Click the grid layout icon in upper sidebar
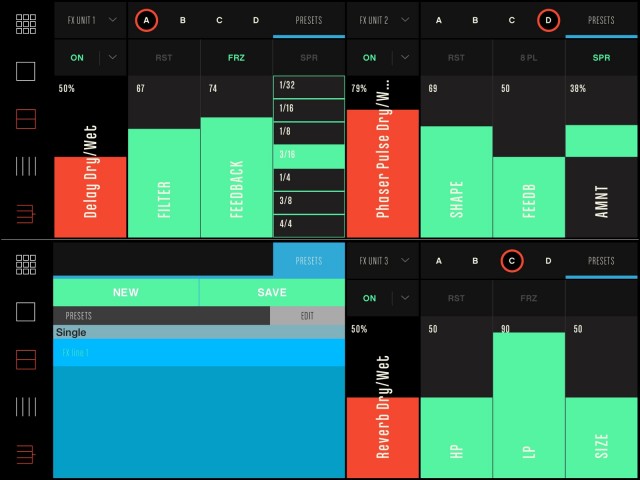The height and width of the screenshot is (480, 640). click(x=26, y=25)
